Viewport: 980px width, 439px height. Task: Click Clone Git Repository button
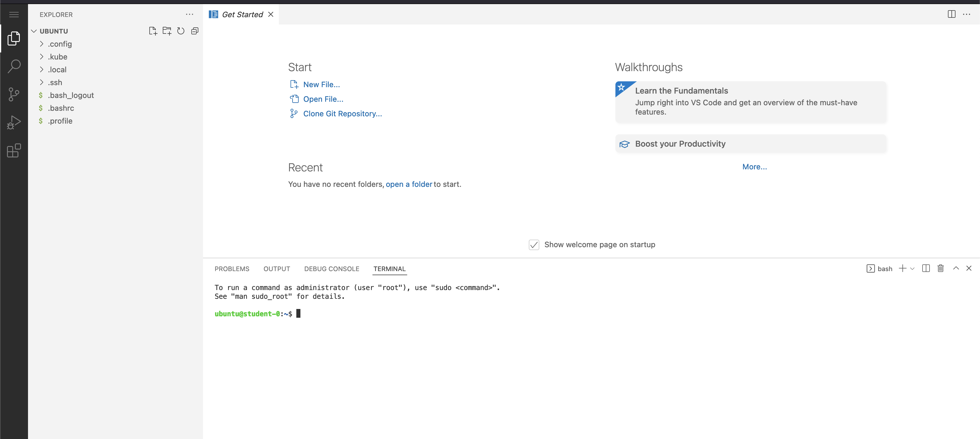point(342,114)
